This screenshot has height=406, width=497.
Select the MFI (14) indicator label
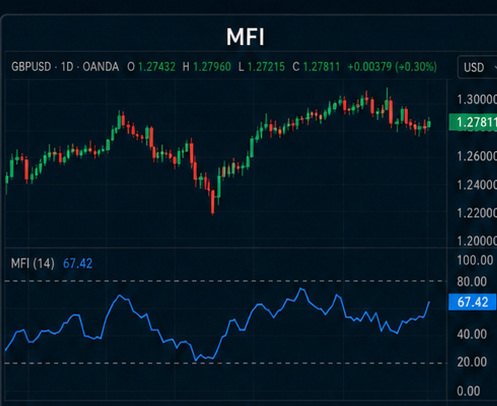coord(33,264)
